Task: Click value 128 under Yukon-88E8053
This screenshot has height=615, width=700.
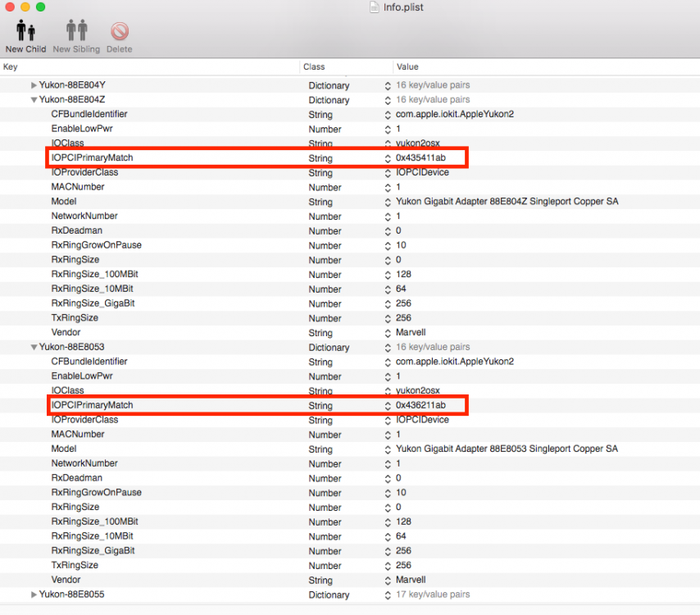Action: pos(403,522)
